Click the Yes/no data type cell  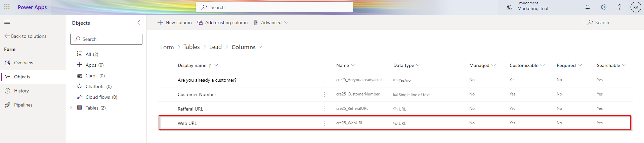click(x=402, y=80)
